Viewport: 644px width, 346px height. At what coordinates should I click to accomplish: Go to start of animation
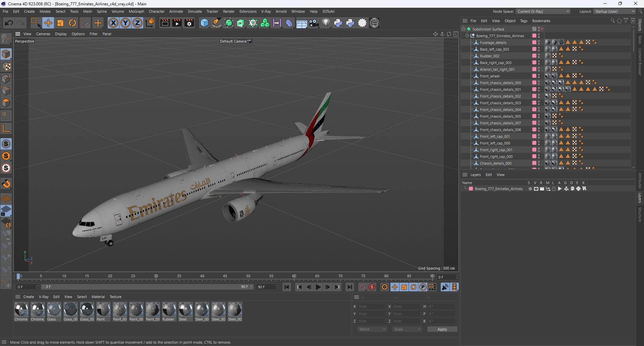click(x=287, y=287)
